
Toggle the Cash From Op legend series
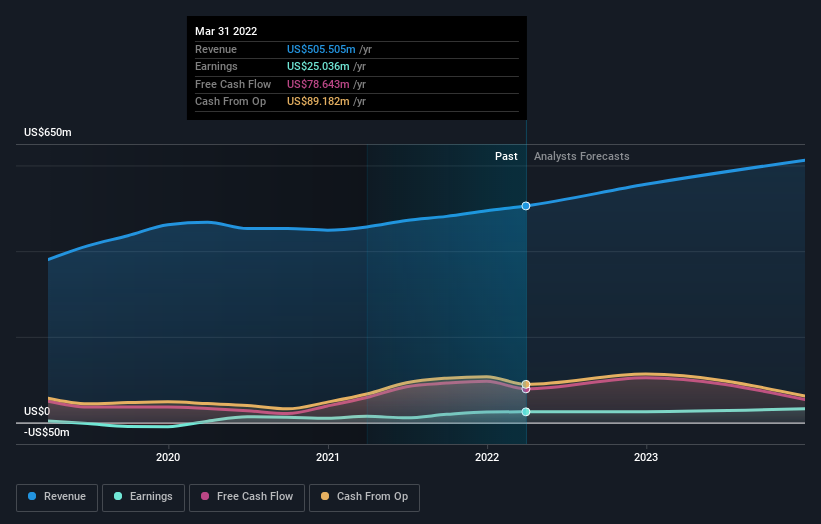[364, 497]
